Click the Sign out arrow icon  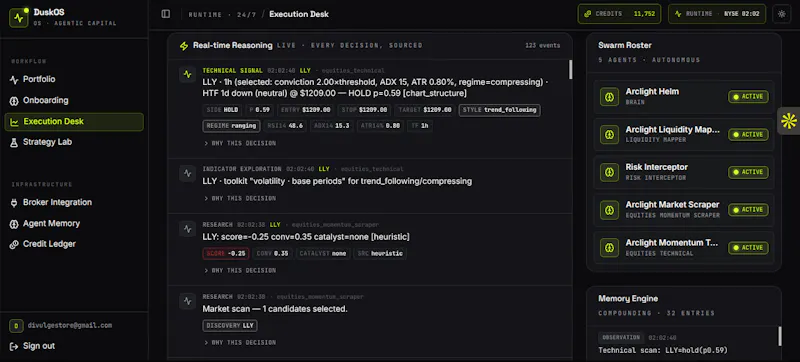coord(14,346)
